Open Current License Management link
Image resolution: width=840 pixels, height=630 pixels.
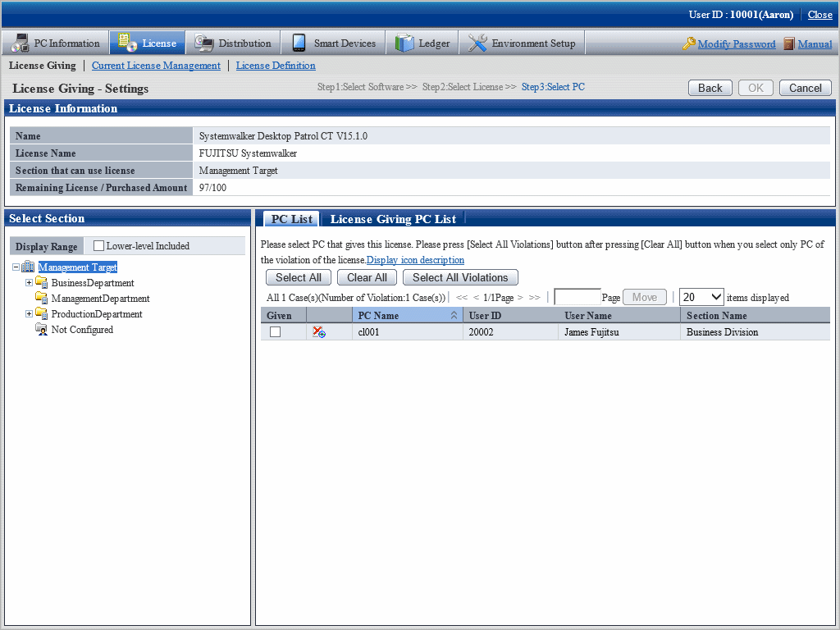(156, 66)
